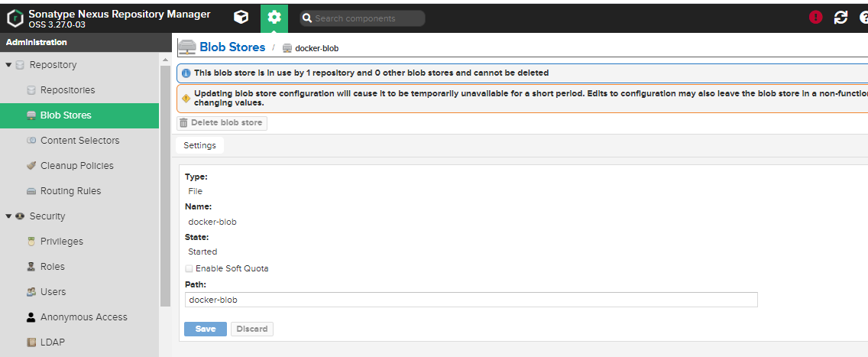Click the Repositories database icon in sidebar
Screen dimensions: 868x357
(x=31, y=90)
